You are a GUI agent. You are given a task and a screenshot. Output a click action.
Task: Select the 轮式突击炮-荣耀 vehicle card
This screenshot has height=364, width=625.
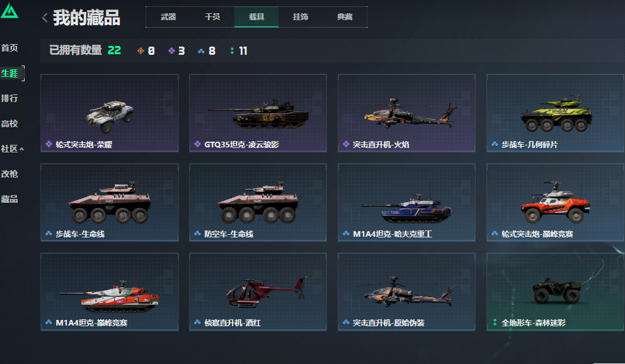110,113
